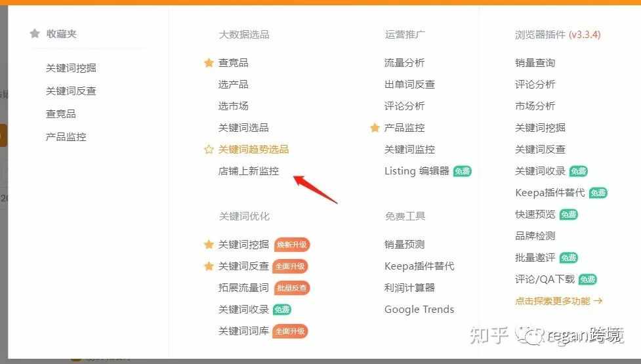The height and width of the screenshot is (364, 641).
Task: Open 选市场 under 大数据选品
Action: [x=234, y=106]
